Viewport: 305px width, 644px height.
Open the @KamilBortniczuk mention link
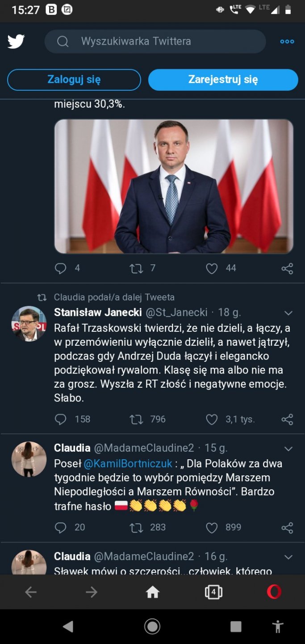[128, 464]
